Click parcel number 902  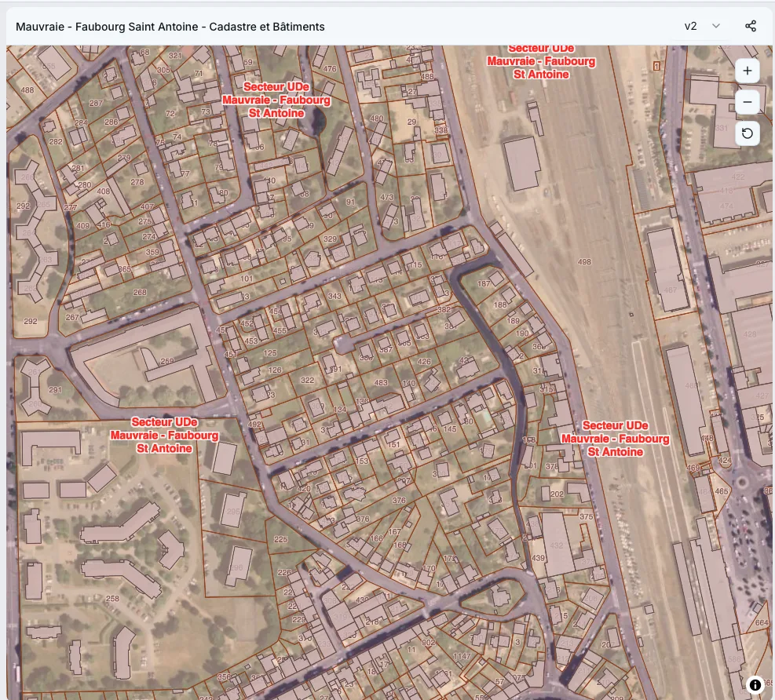pos(429,642)
